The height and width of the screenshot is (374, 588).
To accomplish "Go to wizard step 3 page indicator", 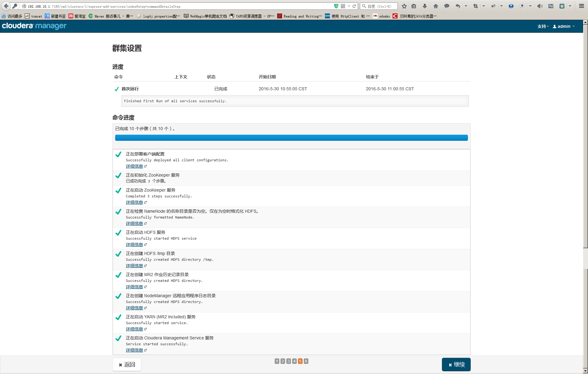I will point(288,361).
